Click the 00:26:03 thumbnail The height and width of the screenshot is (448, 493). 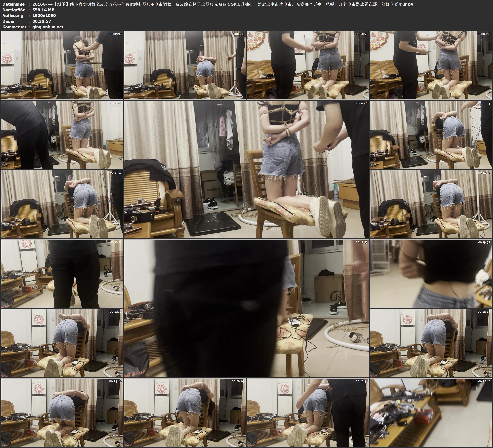coord(185,412)
